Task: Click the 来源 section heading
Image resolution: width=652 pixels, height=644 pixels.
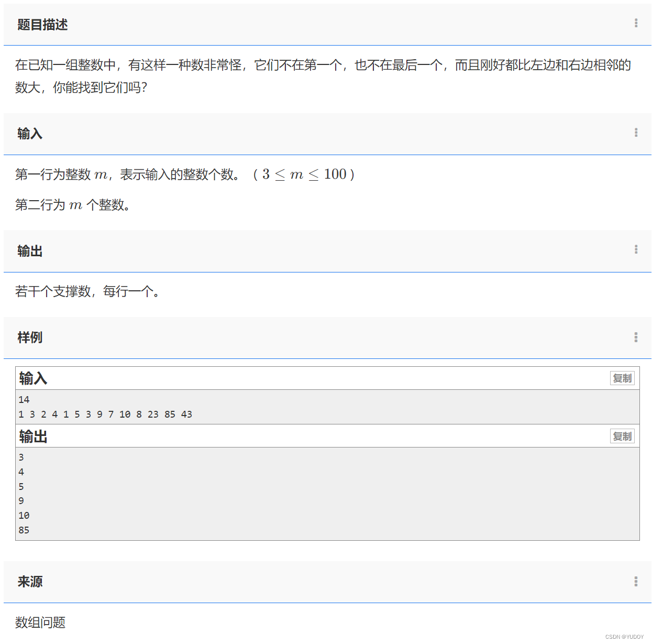Action: pos(30,582)
